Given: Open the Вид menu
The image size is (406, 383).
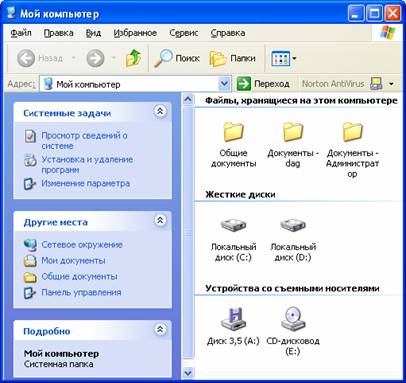Looking at the screenshot, I should point(93,33).
